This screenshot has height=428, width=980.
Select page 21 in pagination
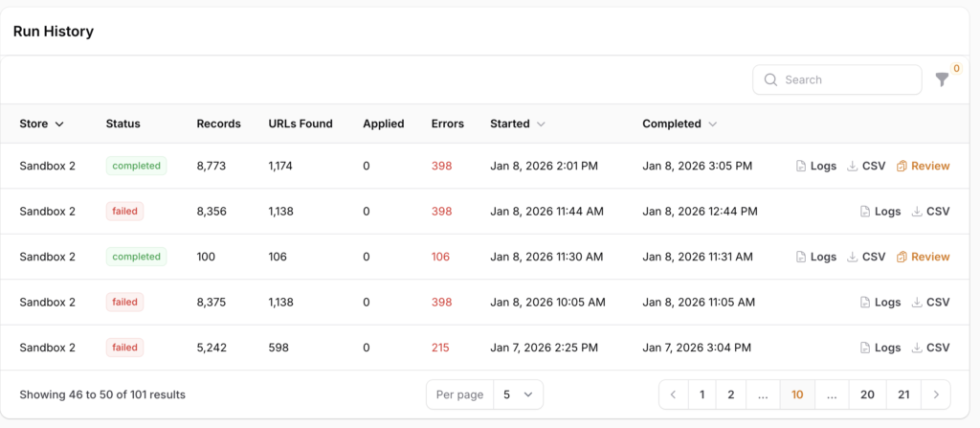904,394
